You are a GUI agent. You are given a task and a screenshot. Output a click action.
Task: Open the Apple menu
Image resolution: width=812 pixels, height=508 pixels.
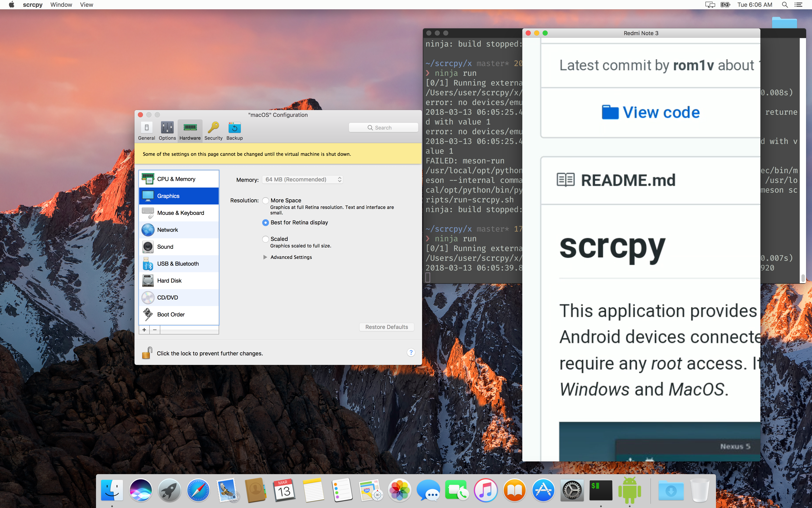(11, 5)
